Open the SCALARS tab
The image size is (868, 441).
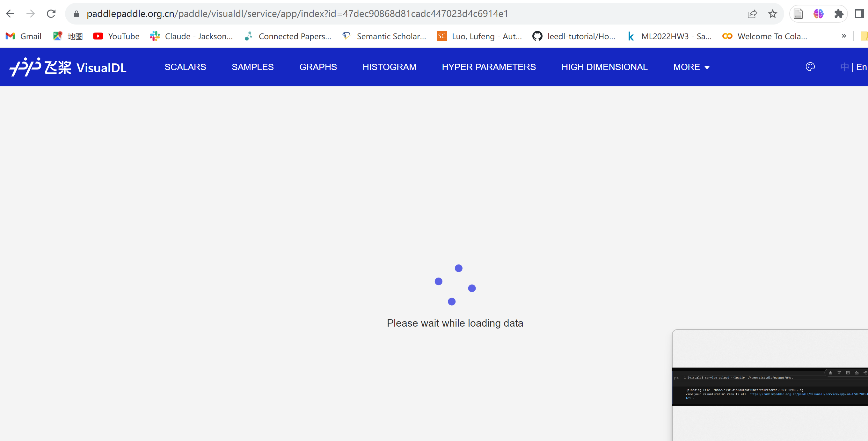(x=185, y=67)
